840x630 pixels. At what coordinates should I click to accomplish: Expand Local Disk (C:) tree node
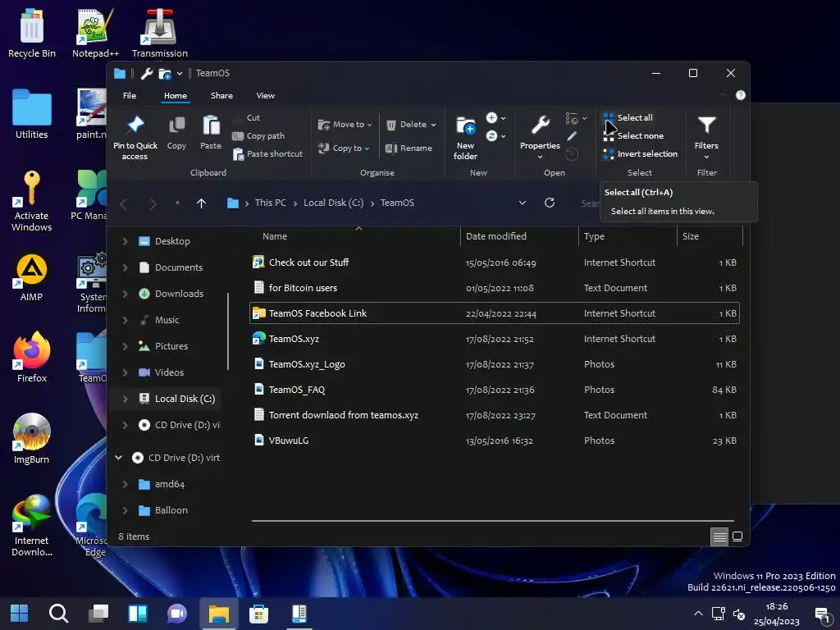coord(125,399)
